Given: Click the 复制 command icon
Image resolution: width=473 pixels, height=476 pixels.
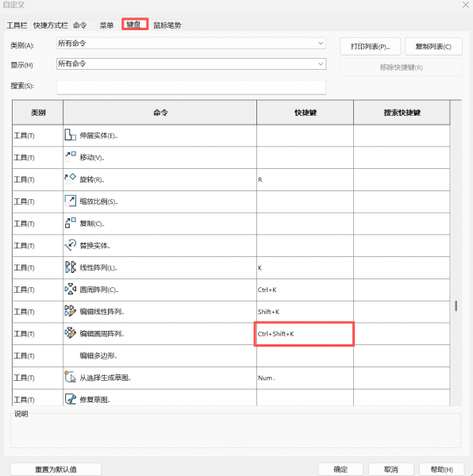Looking at the screenshot, I should pyautogui.click(x=70, y=223).
